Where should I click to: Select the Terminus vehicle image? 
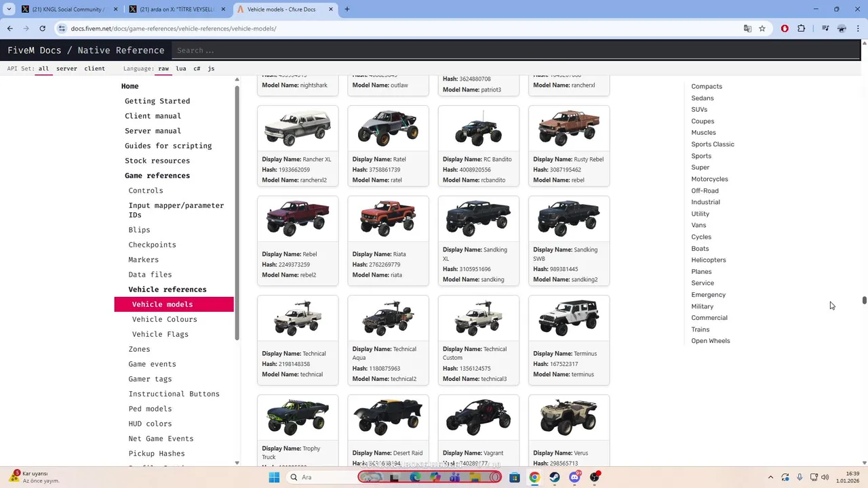[568, 318]
